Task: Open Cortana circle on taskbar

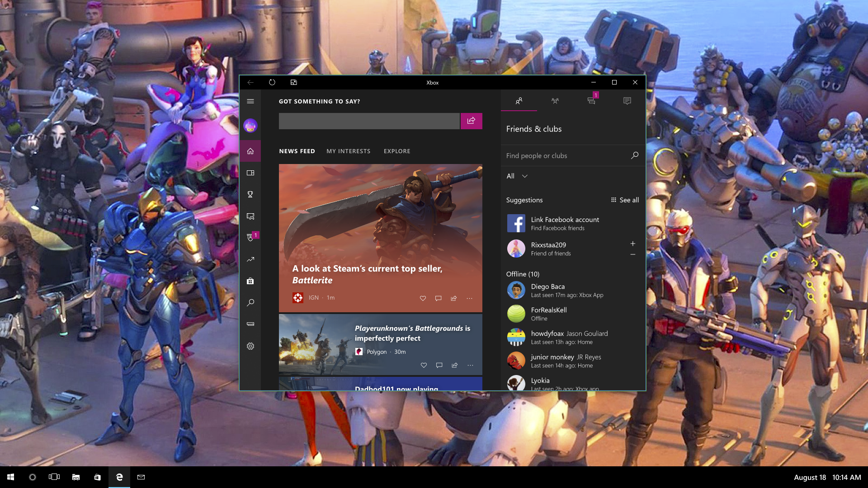Action: pyautogui.click(x=33, y=477)
